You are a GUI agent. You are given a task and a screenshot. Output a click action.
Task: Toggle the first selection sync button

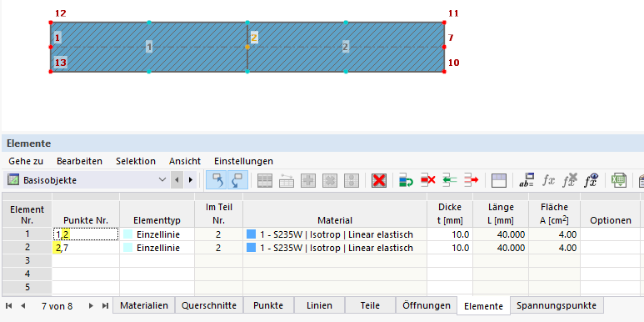(216, 180)
